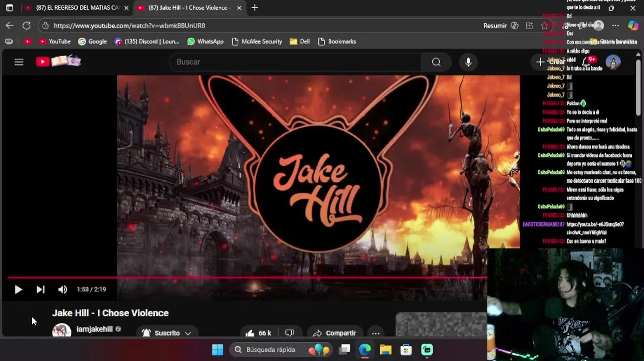Open the YouTube bookmark
The image size is (644, 361).
click(54, 41)
